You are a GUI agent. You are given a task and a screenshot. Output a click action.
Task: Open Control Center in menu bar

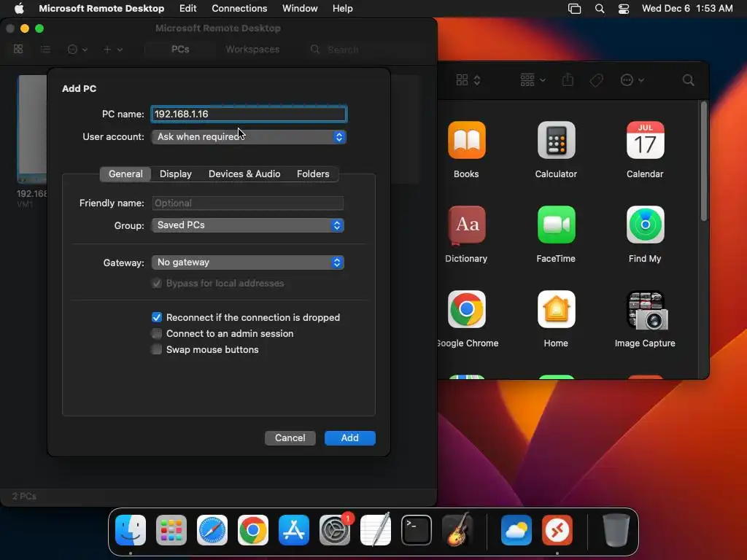click(624, 8)
